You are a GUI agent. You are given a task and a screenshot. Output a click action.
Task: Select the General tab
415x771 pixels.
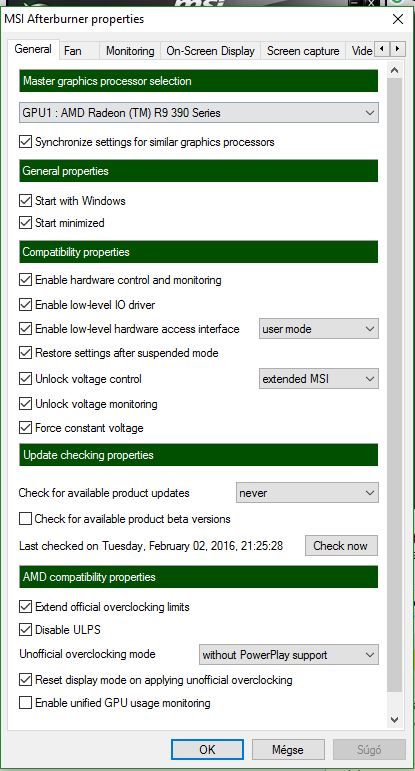coord(33,49)
